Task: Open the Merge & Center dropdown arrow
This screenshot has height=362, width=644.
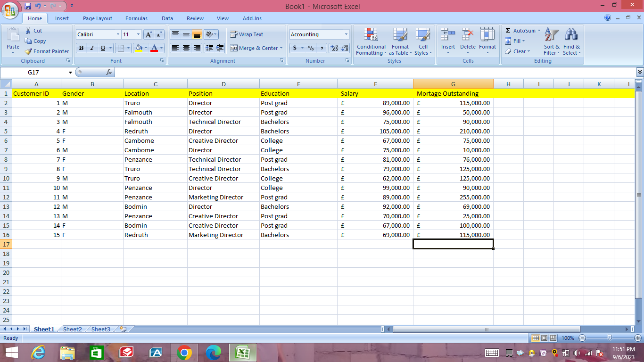Action: [281, 48]
